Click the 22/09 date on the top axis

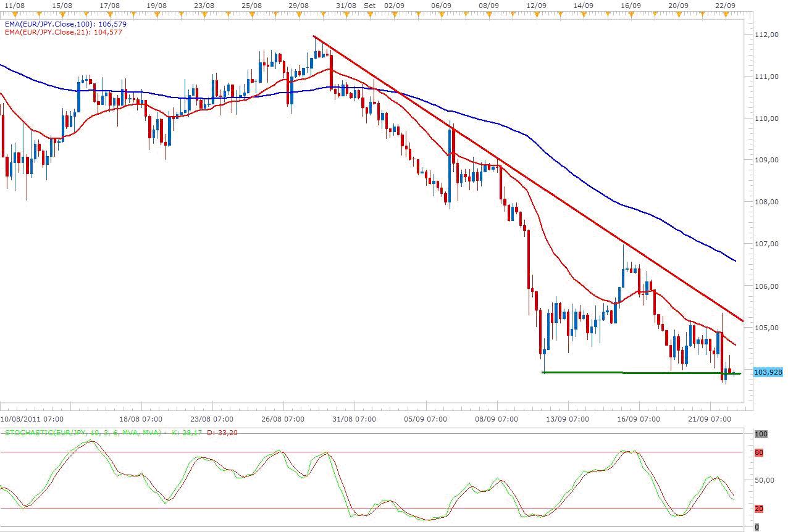click(726, 4)
